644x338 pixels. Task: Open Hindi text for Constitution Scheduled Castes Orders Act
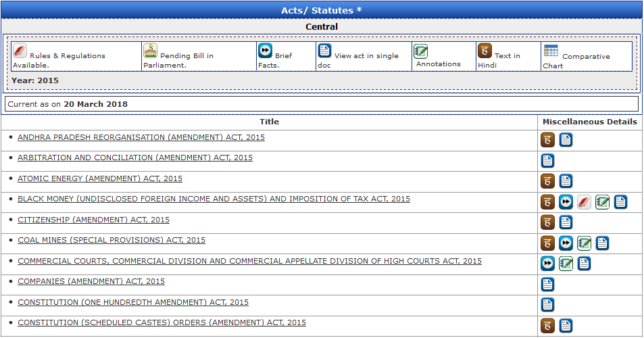(547, 326)
